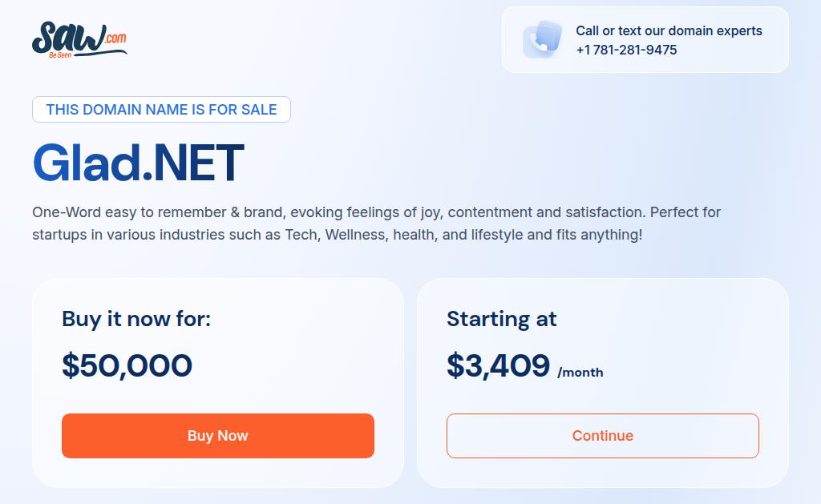Click the phone chat icon

point(542,39)
